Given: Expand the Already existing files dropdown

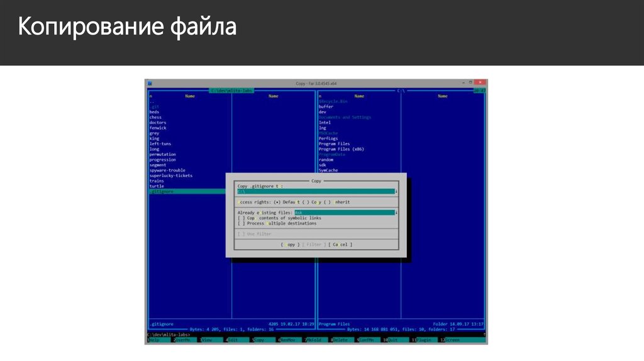Looking at the screenshot, I should pyautogui.click(x=396, y=213).
